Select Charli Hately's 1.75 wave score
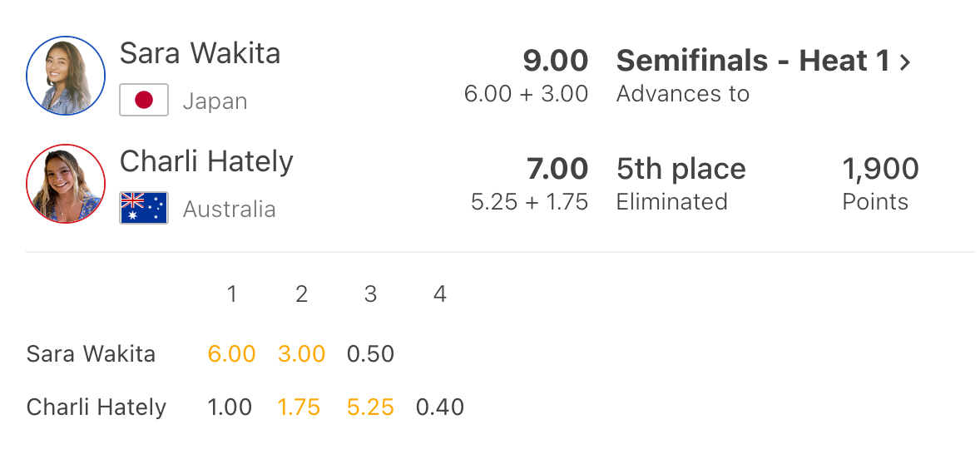 pos(299,407)
